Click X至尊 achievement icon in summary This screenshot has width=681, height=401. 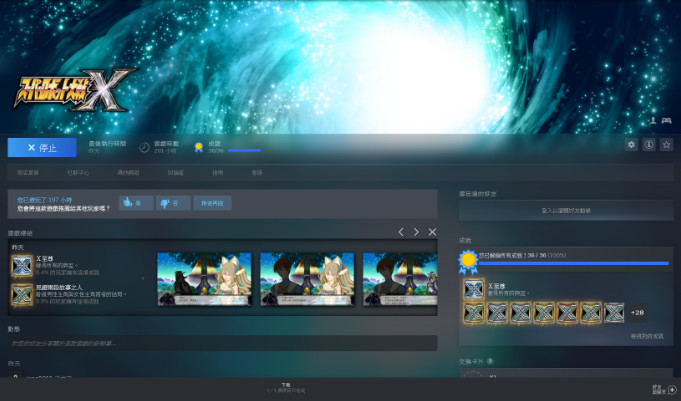click(22, 266)
